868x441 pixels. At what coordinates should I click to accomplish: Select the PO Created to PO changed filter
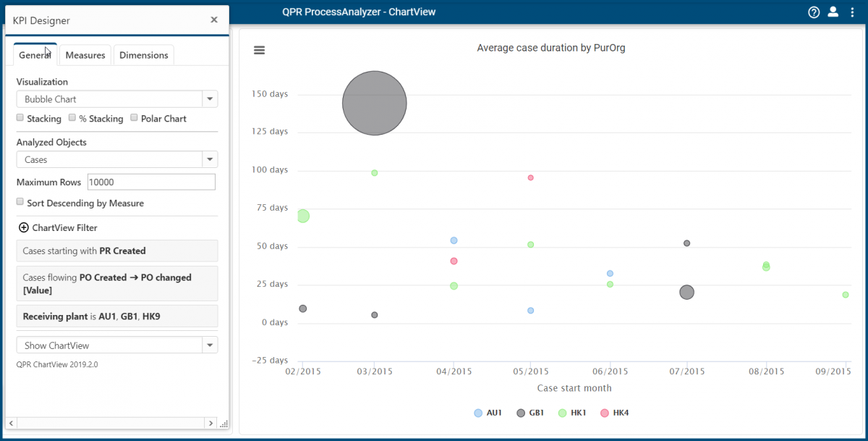117,283
